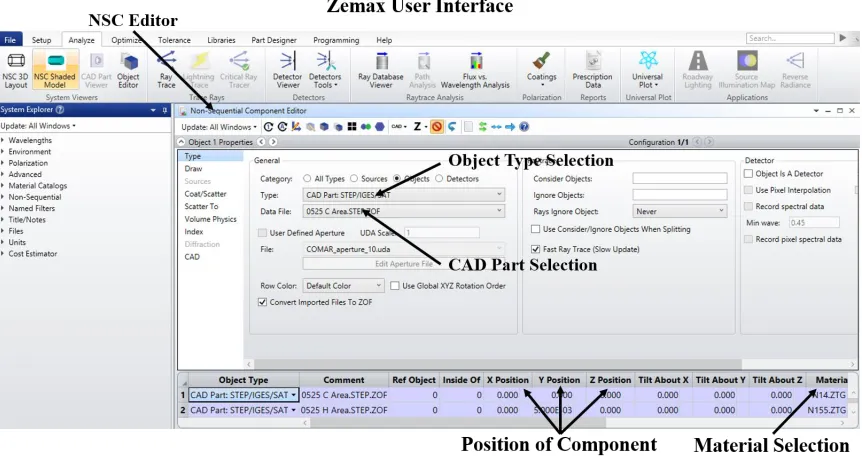Screen dimensions: 862x458
Task: Select the All Types category radio button
Action: coord(307,179)
